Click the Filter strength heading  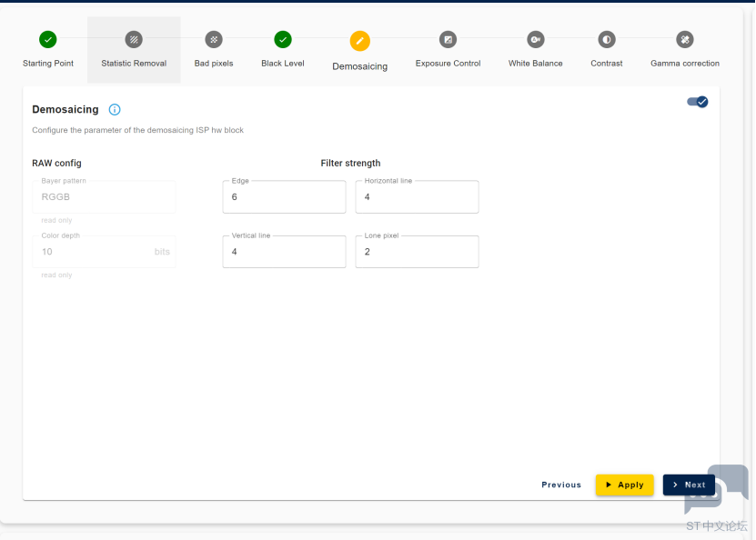350,163
